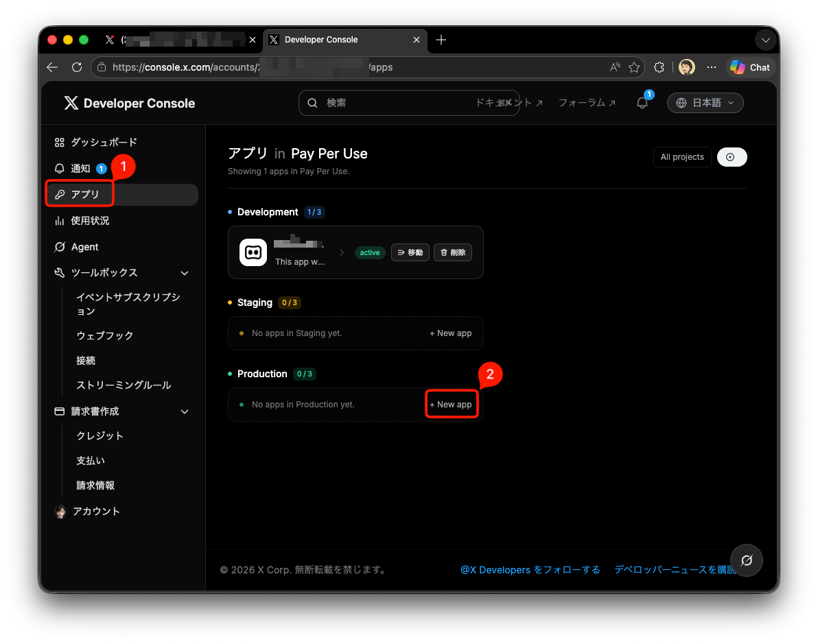Reload the page in browser toolbar
This screenshot has height=644, width=818.
coord(77,67)
